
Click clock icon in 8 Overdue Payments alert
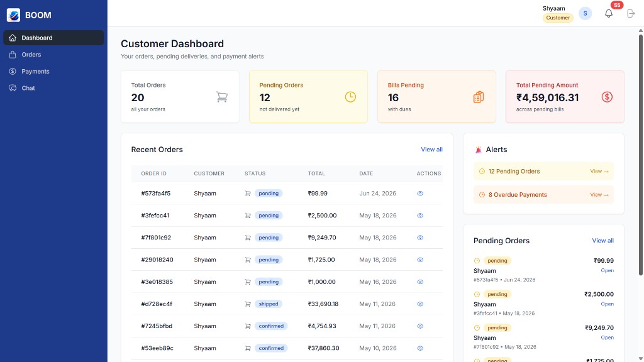[x=482, y=195]
